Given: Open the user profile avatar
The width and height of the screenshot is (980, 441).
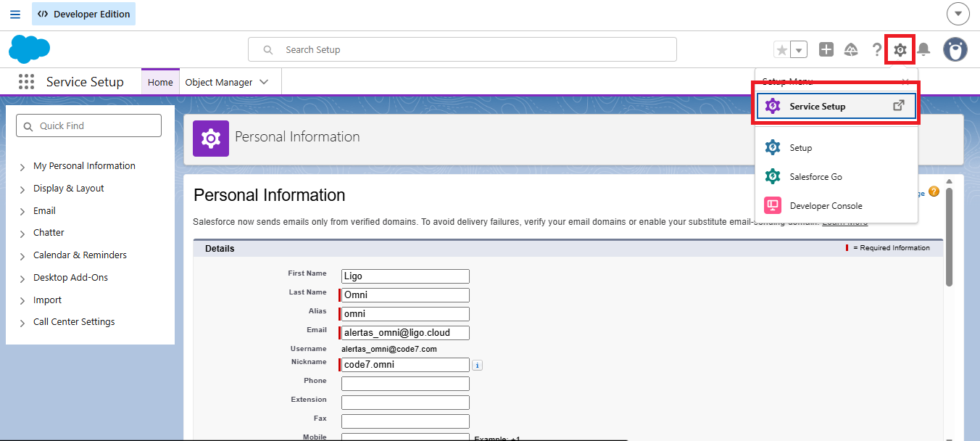Looking at the screenshot, I should 955,49.
